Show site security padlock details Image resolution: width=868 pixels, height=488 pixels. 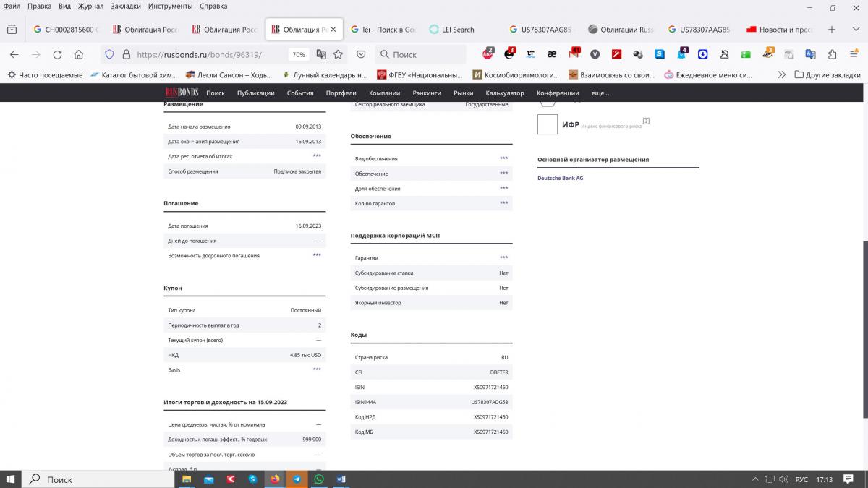pyautogui.click(x=126, y=54)
